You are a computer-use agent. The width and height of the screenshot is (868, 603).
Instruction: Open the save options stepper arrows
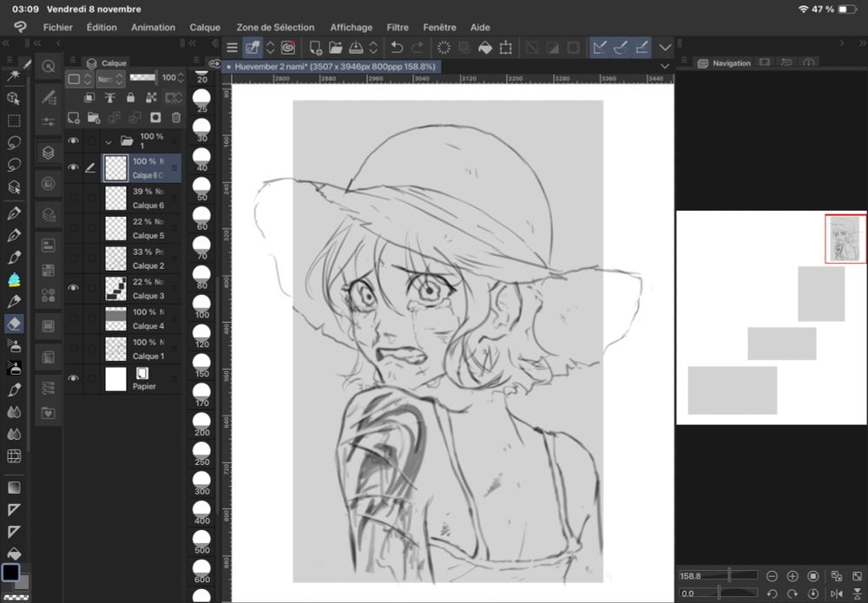[x=373, y=48]
